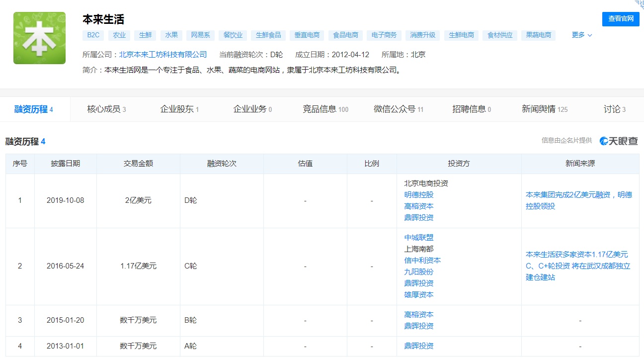Select the 餐饮业 tag

233,35
